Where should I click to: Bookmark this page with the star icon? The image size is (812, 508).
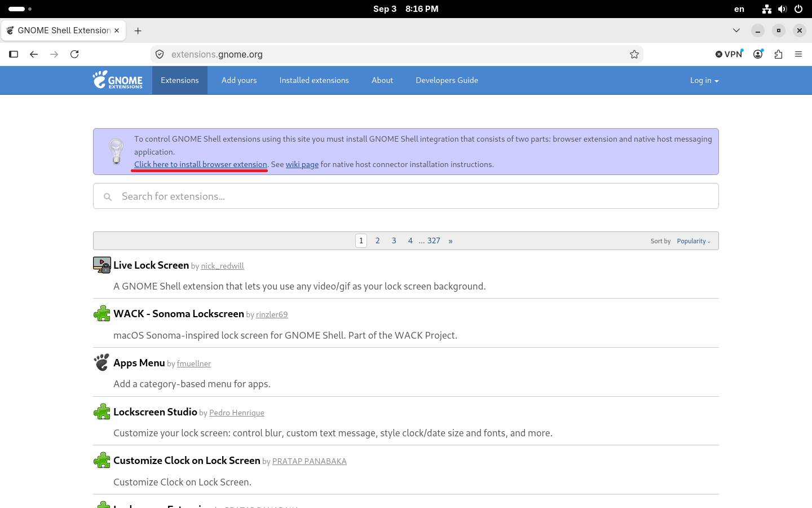click(634, 54)
